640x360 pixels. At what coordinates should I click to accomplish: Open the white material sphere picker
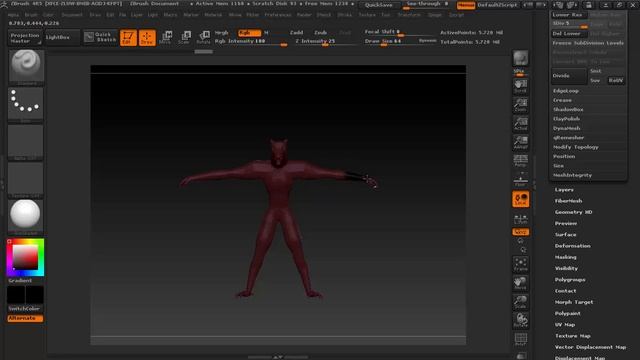click(26, 217)
